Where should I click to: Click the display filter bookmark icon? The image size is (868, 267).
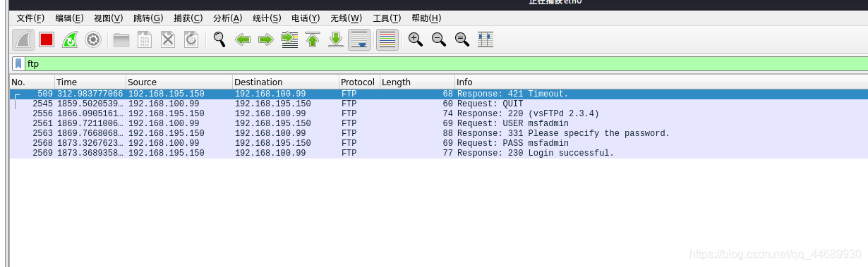tap(18, 63)
